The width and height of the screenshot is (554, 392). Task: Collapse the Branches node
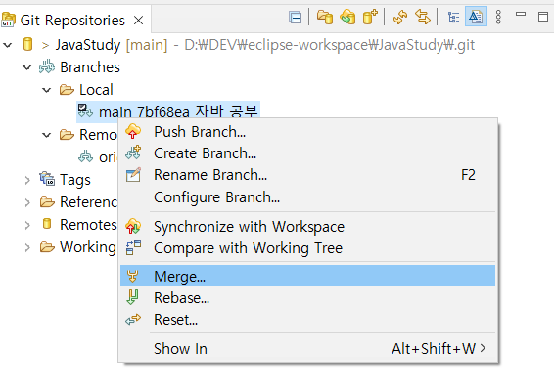pyautogui.click(x=27, y=67)
